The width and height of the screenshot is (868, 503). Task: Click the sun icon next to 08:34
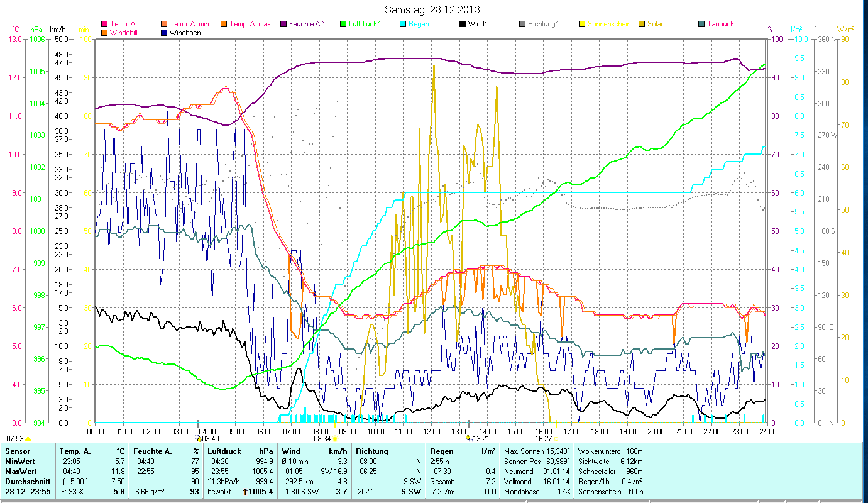click(335, 439)
